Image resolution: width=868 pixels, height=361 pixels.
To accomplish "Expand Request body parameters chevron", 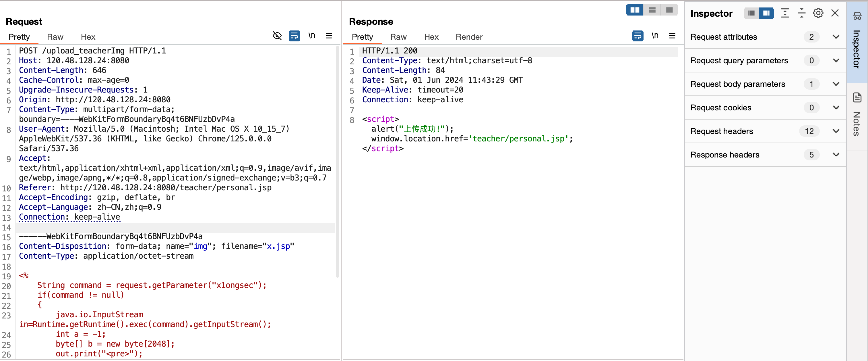I will (x=836, y=84).
